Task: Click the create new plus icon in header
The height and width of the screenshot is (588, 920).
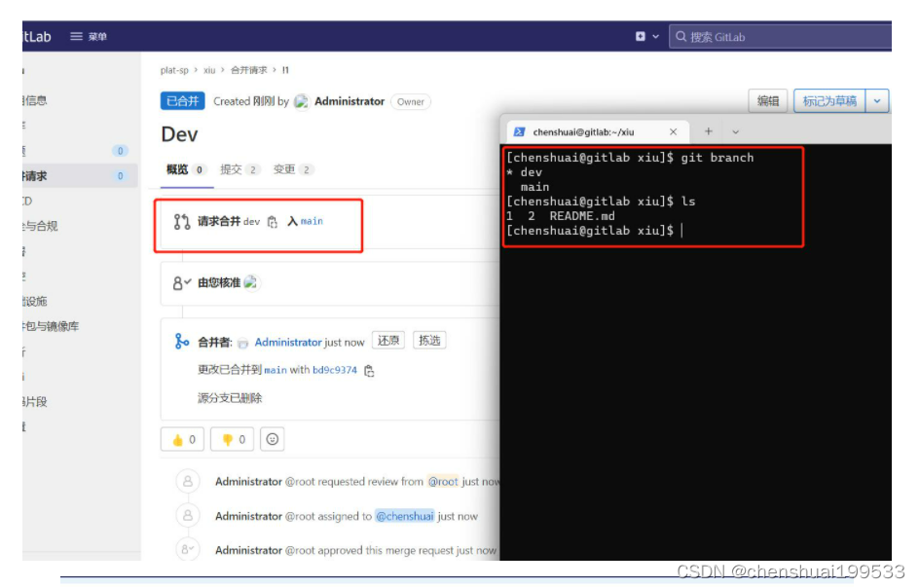Action: pyautogui.click(x=641, y=36)
